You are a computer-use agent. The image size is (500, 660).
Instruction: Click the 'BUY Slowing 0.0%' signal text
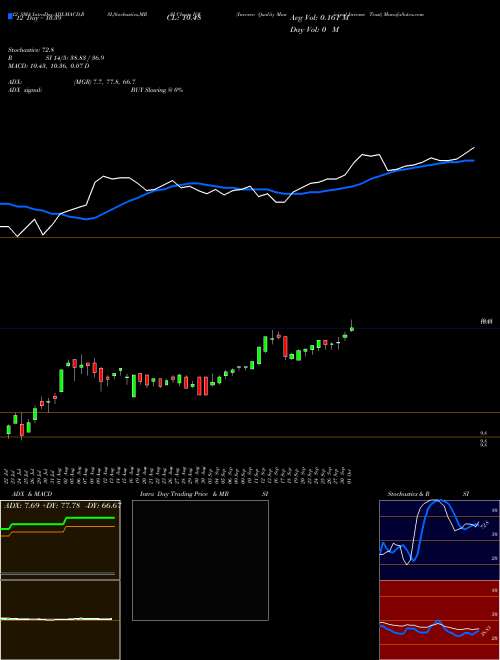point(157,90)
